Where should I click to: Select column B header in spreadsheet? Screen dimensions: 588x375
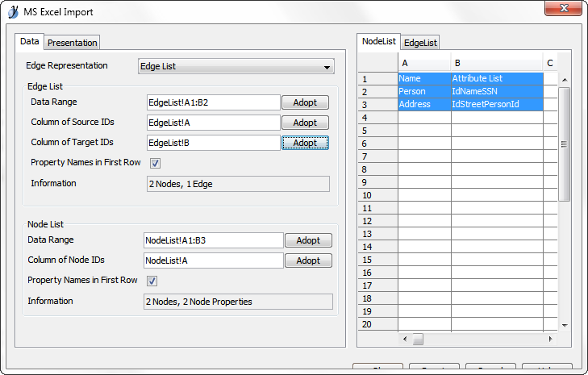pyautogui.click(x=496, y=63)
